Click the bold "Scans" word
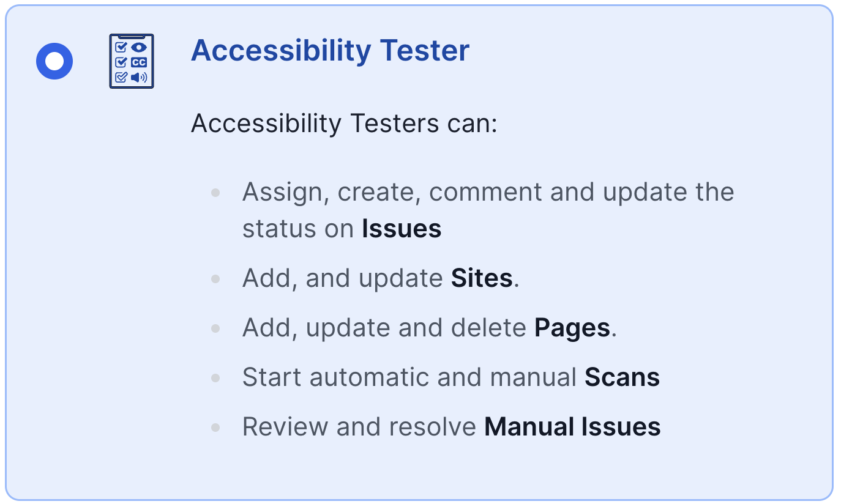841x504 pixels. [x=622, y=377]
